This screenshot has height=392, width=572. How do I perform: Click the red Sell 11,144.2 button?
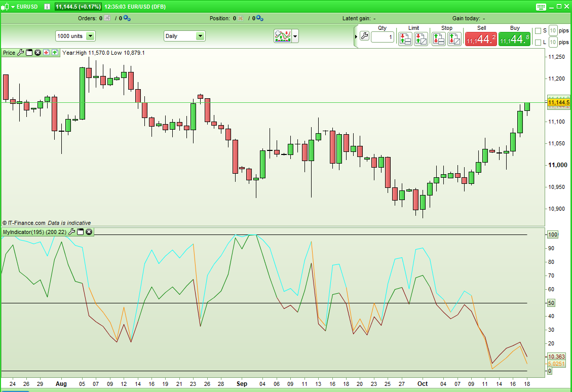pyautogui.click(x=481, y=39)
